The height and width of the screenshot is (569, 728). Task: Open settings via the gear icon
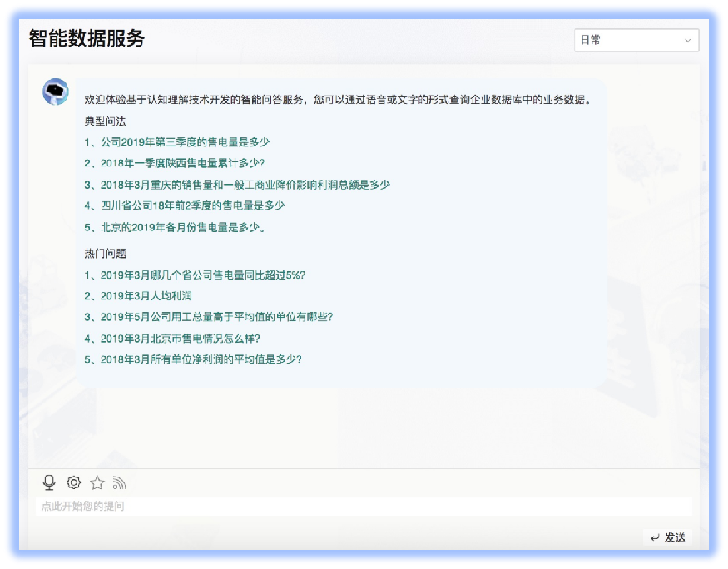click(x=73, y=482)
